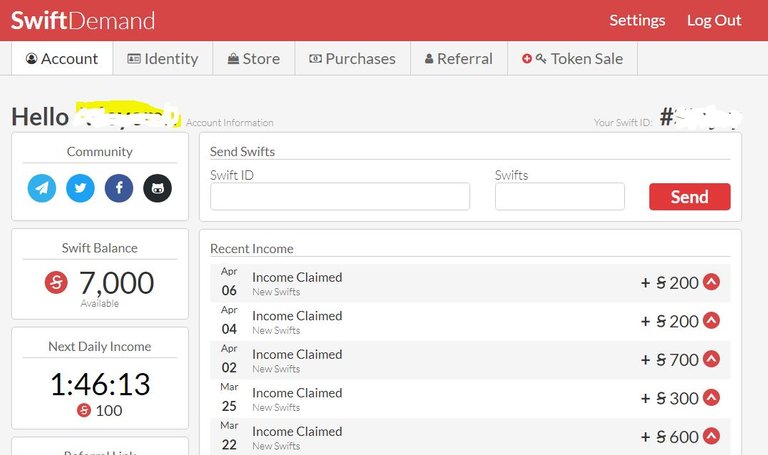Image resolution: width=768 pixels, height=455 pixels.
Task: Click the Your Swift ID label
Action: click(x=623, y=122)
